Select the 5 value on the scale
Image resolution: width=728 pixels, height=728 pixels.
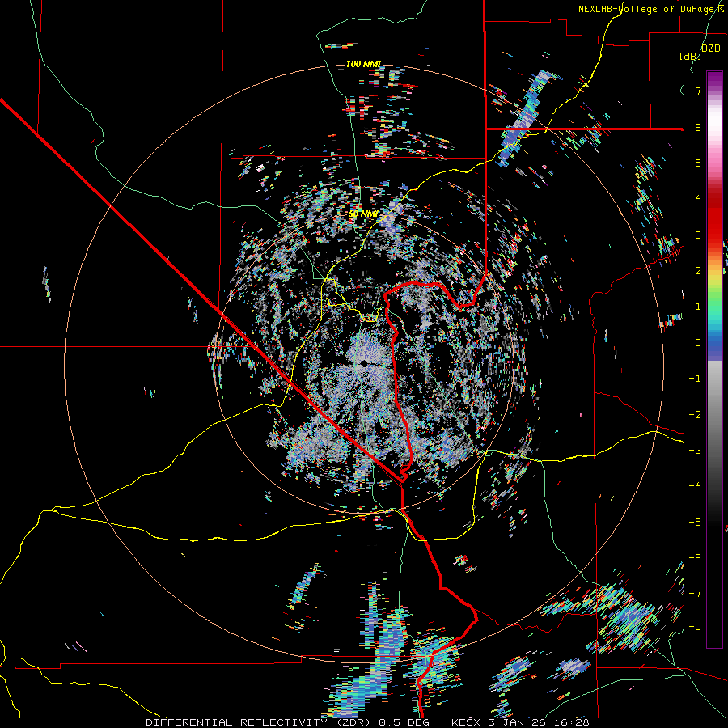coord(698,163)
